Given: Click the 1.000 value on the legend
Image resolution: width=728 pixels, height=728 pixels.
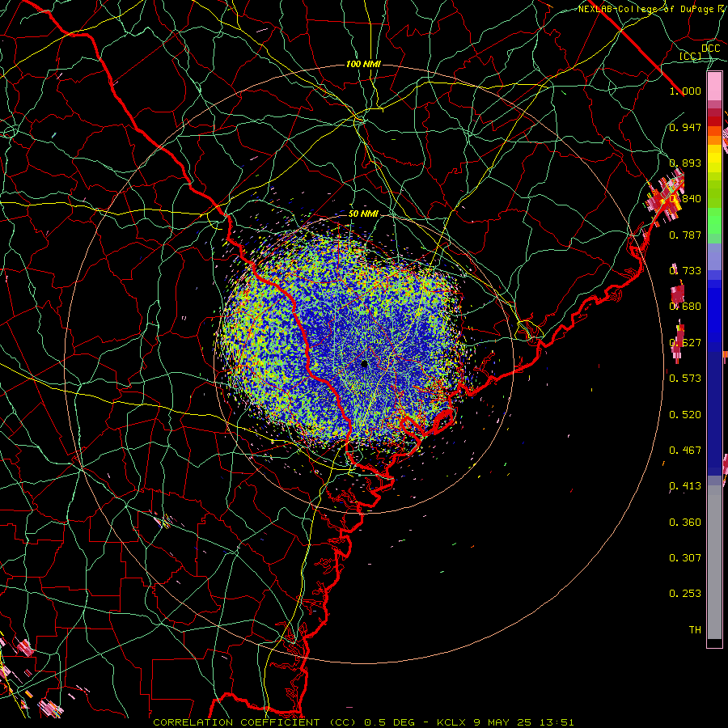Looking at the screenshot, I should click(685, 91).
